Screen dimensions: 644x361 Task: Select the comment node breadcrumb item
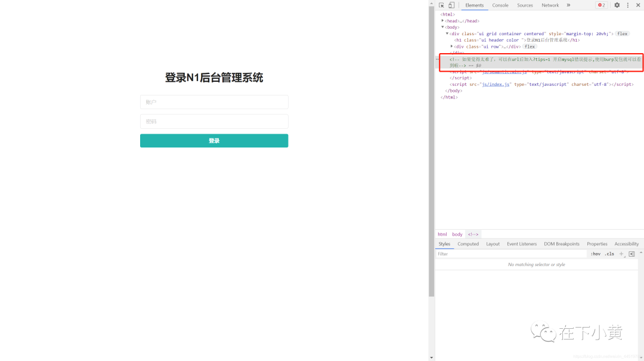point(473,235)
